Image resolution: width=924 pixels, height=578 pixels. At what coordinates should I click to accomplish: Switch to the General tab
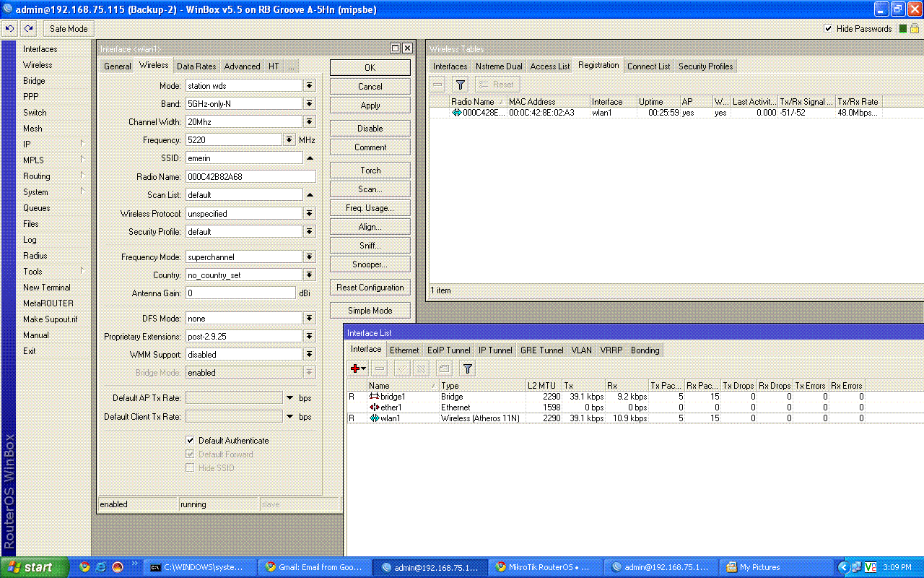tap(117, 66)
